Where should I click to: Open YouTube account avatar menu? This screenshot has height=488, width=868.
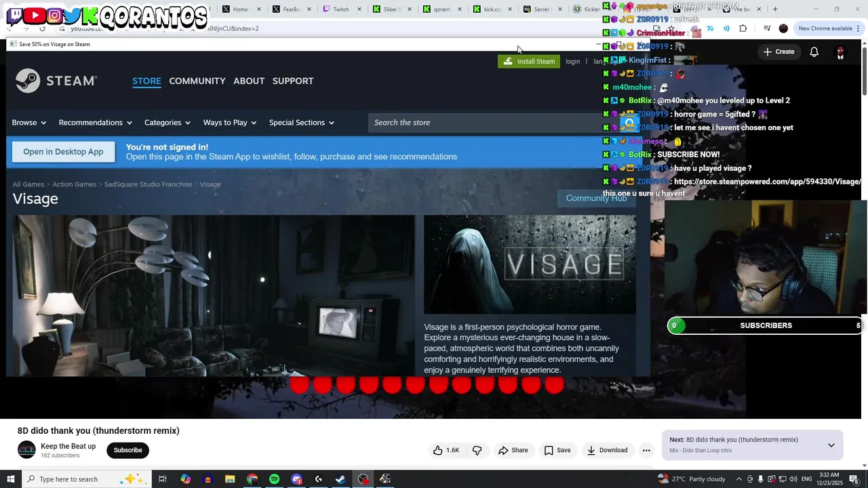coord(840,52)
